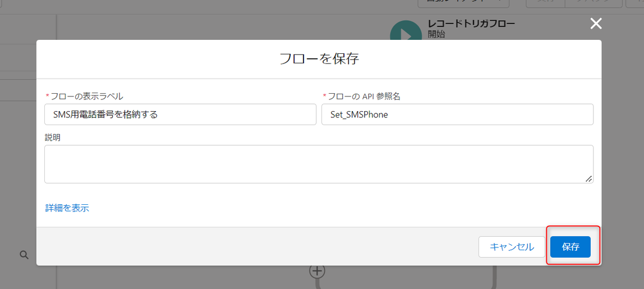Screen dimensions: 644x289
Task: Open the 詳細を表示 link
Action: tap(67, 208)
